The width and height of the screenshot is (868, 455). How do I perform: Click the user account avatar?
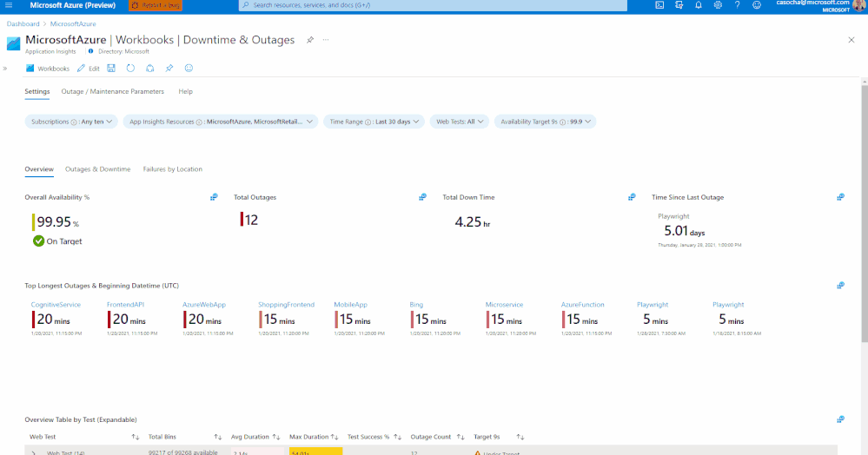[x=859, y=5]
